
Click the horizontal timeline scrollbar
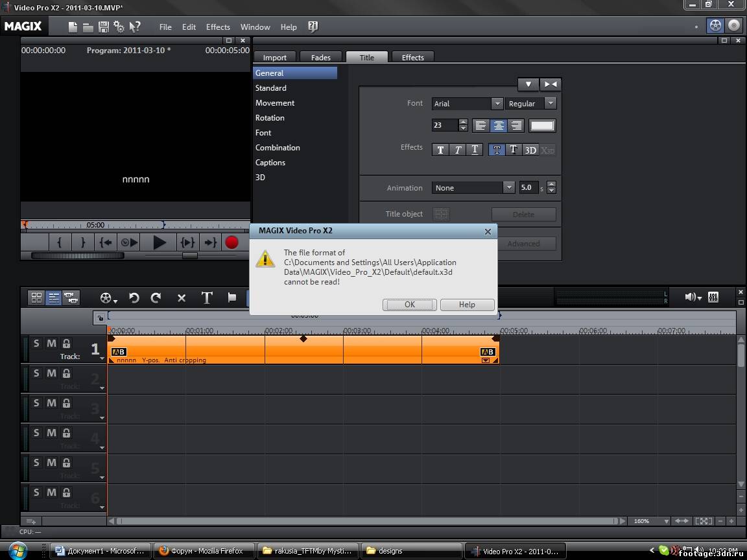[367, 521]
